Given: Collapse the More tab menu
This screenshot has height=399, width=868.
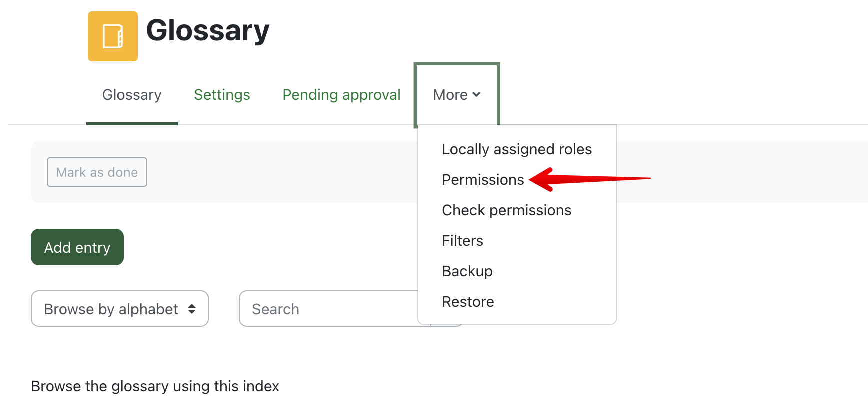Looking at the screenshot, I should [456, 95].
